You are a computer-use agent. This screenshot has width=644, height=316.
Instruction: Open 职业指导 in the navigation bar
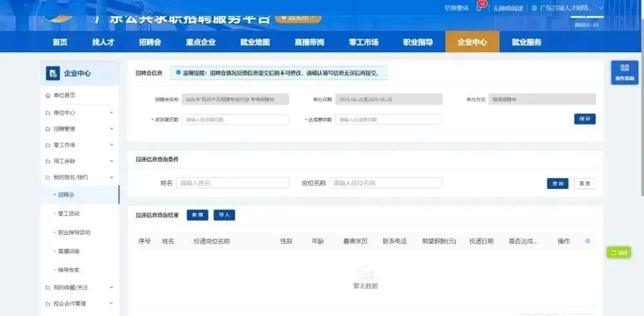pos(418,42)
